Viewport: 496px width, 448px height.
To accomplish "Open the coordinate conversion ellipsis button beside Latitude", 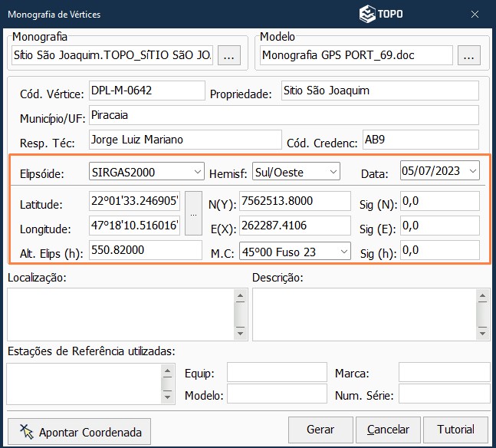I will [193, 213].
